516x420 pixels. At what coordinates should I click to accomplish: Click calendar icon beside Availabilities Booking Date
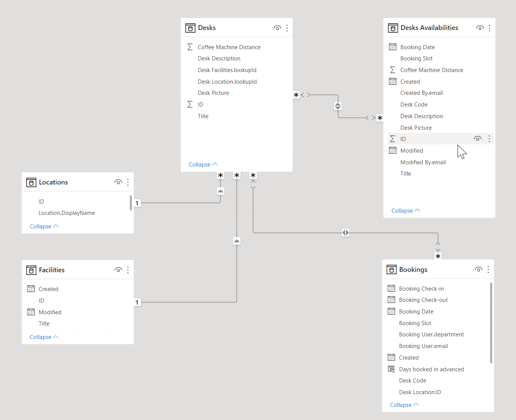pos(393,47)
